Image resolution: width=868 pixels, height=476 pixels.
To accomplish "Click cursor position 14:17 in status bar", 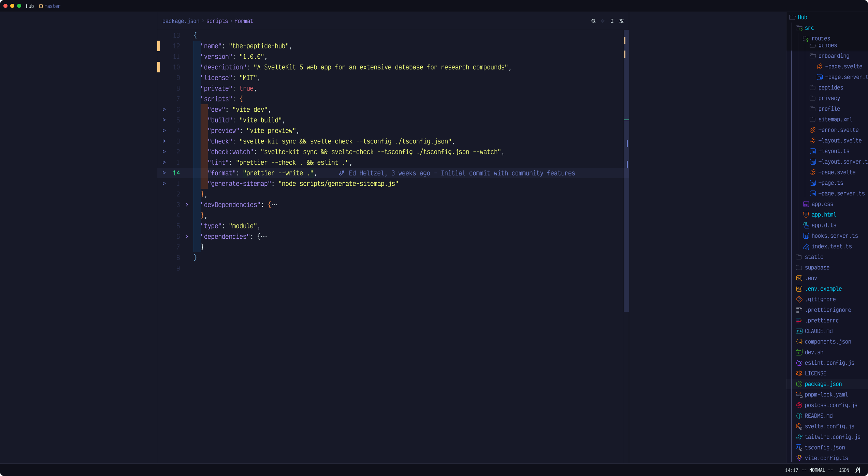I will pos(792,470).
